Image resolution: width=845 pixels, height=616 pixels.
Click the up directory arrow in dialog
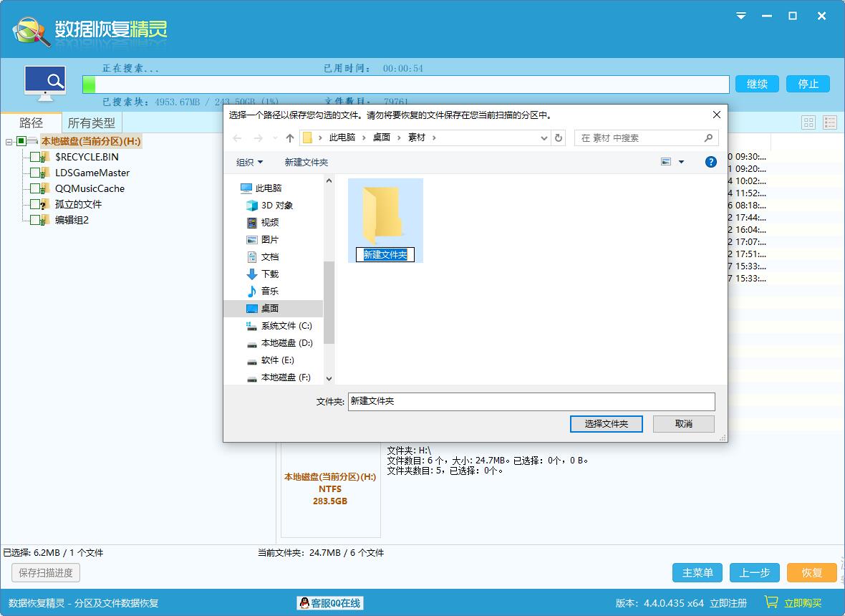[290, 138]
